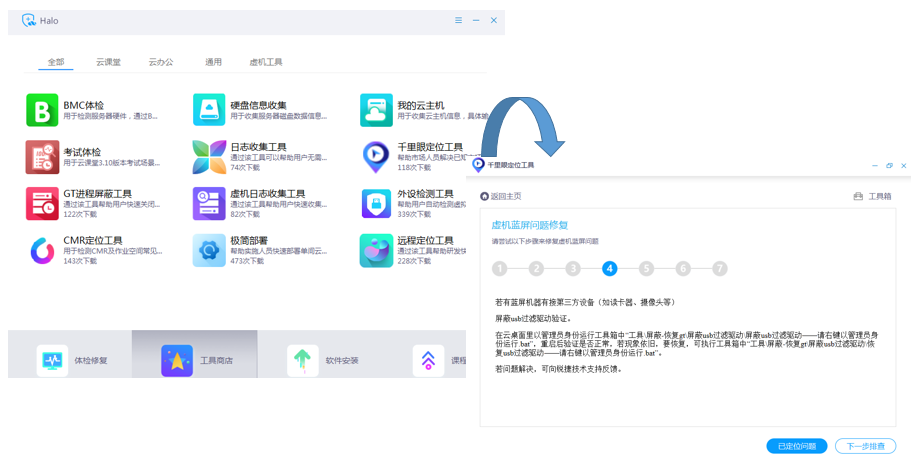Open the GT进程屏蔽工具 icon
This screenshot has width=917, height=456.
[42, 204]
